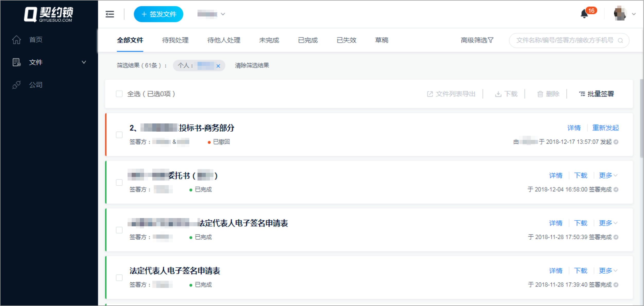Switch to 已完成 tab
644x306 pixels.
(308, 40)
